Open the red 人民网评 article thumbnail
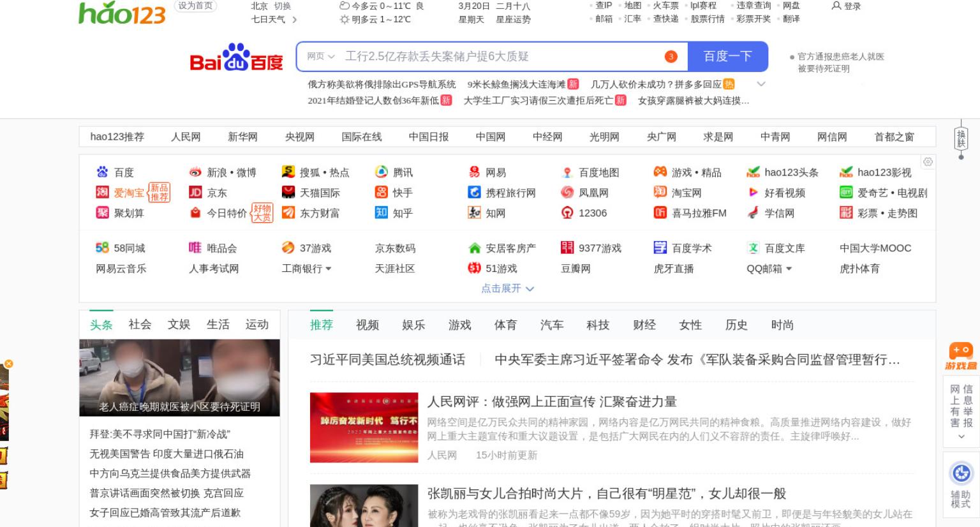 point(364,427)
